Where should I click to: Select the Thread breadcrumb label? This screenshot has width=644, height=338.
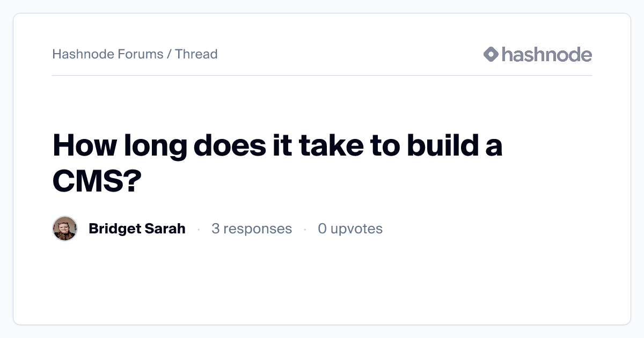click(196, 54)
